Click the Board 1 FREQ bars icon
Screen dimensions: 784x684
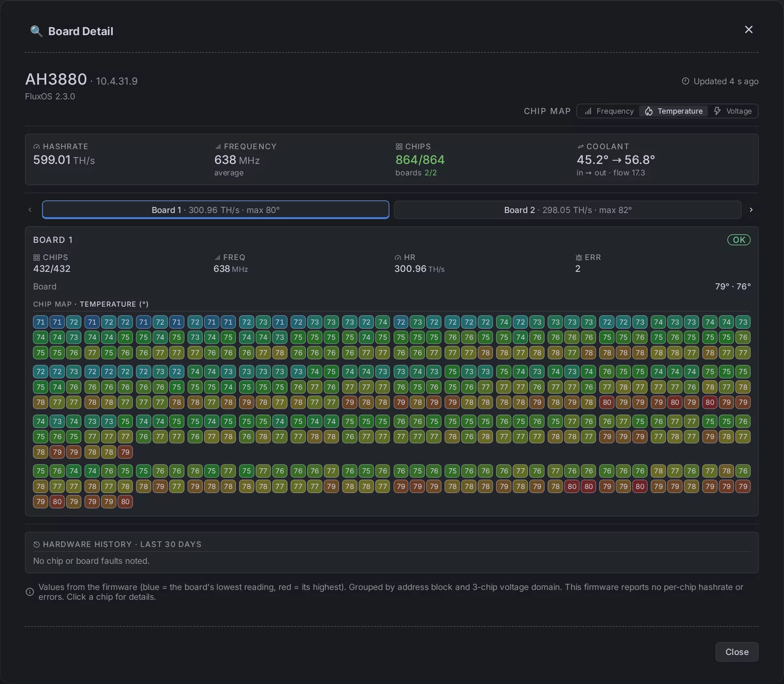[x=218, y=258]
